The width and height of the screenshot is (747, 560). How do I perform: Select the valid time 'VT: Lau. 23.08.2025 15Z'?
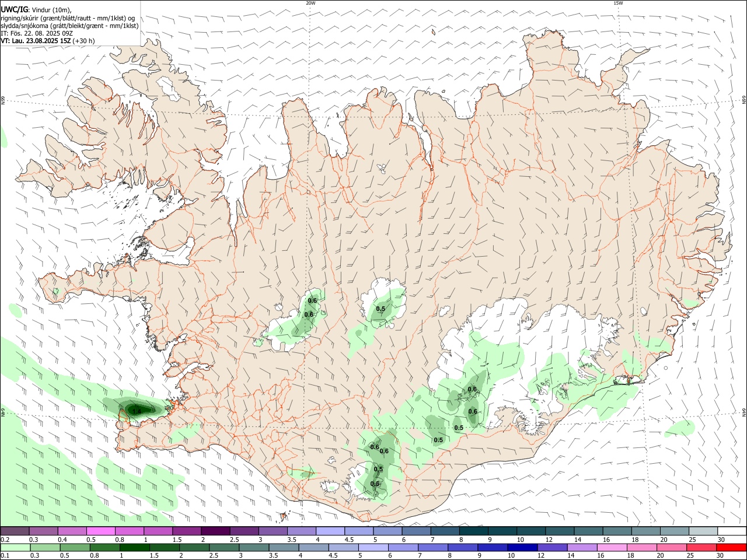pyautogui.click(x=36, y=41)
